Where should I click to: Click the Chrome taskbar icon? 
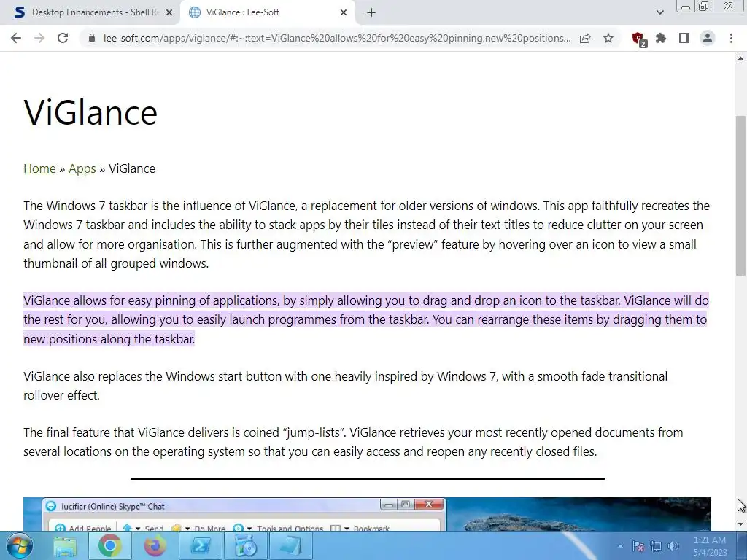[110, 546]
